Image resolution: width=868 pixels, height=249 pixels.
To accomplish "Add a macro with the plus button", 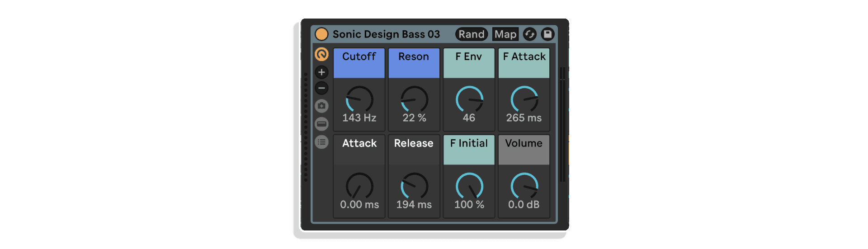I will coord(321,72).
